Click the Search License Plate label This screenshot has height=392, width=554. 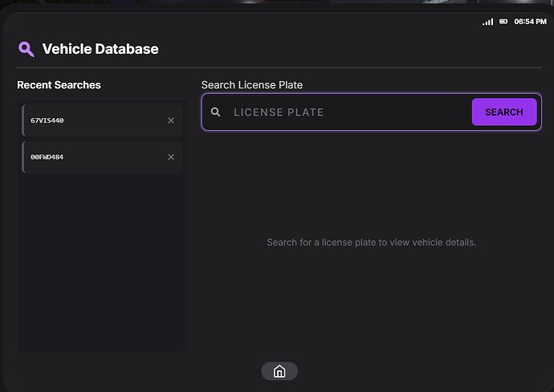click(251, 85)
